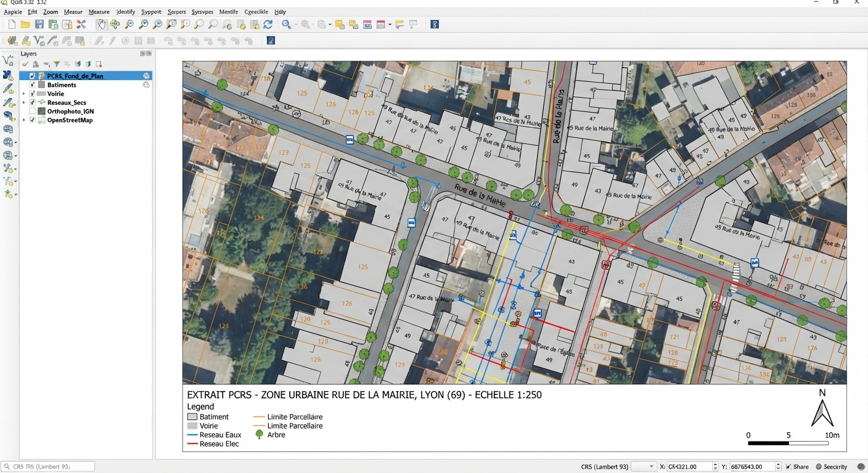The height and width of the screenshot is (473, 868).
Task: Toggle Batiments layer visibility checkbox
Action: (x=33, y=85)
